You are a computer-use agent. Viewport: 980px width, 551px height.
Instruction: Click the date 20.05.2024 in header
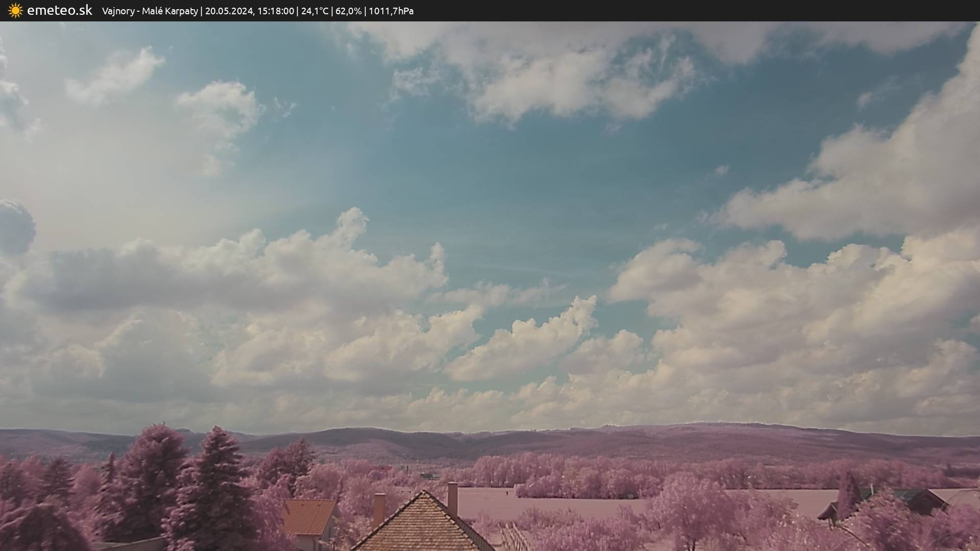[x=229, y=11]
